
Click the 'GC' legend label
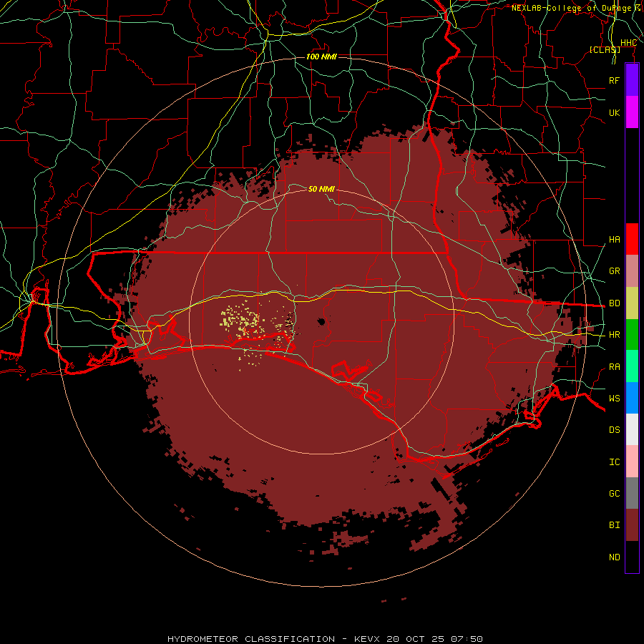point(614,494)
